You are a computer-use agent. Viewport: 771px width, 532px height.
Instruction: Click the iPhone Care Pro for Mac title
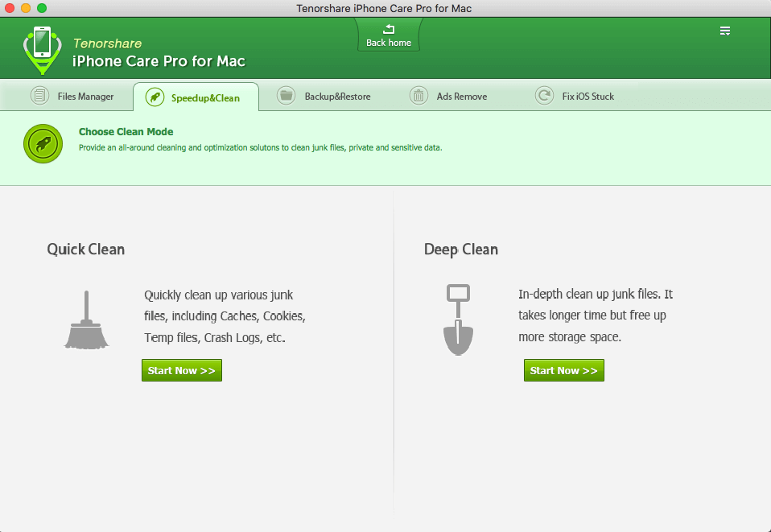pos(159,61)
